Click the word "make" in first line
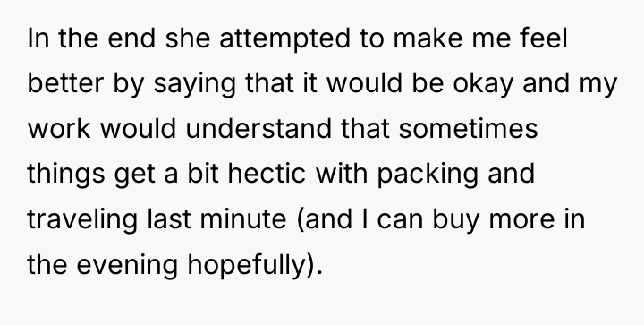644x325 pixels. tap(428, 38)
